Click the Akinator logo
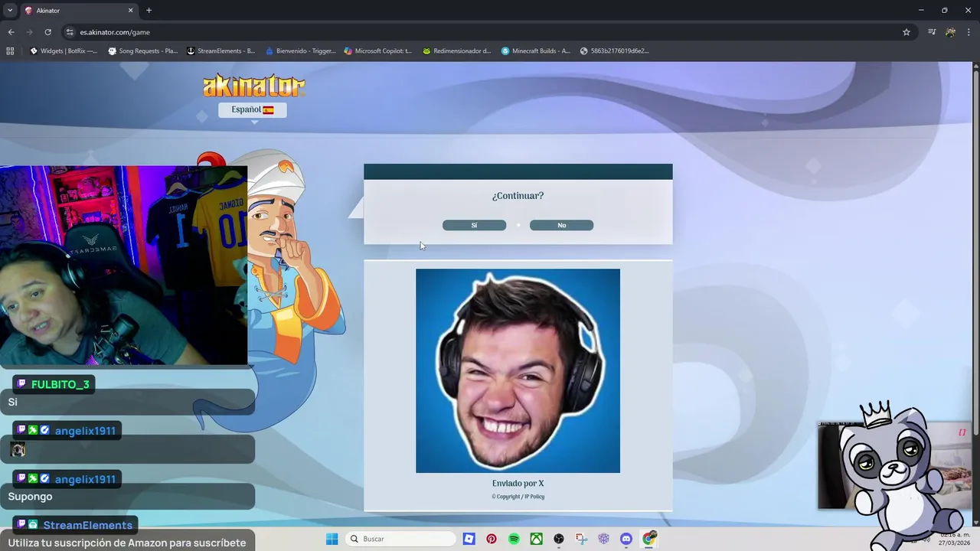Viewport: 980px width, 551px height. tap(253, 86)
